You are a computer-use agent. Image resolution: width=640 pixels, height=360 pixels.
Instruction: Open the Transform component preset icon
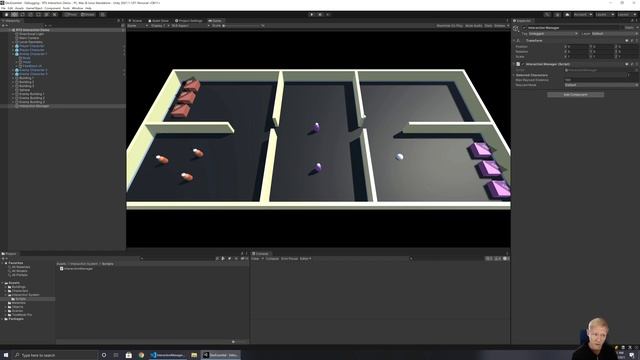(631, 41)
